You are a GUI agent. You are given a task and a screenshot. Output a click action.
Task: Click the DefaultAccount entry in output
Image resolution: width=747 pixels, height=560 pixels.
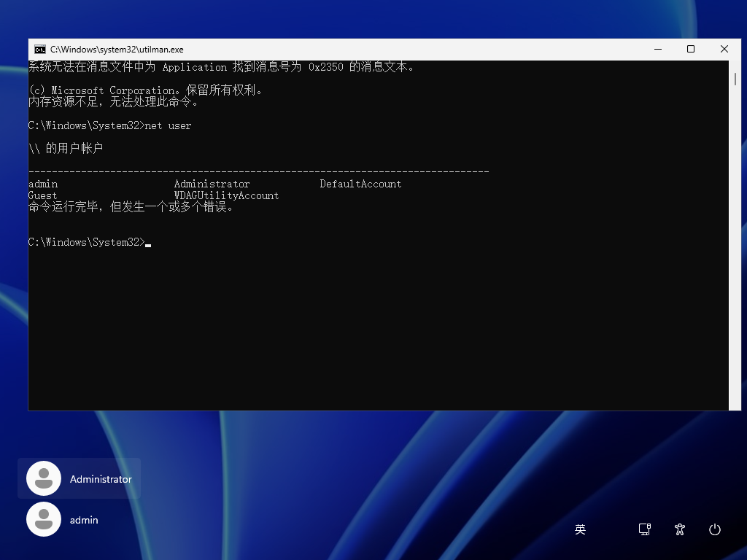pos(360,184)
